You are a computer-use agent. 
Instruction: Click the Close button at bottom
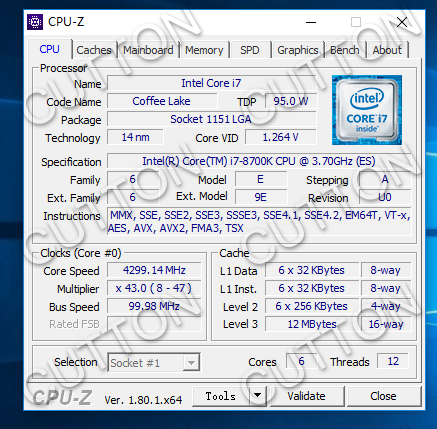[x=383, y=396]
